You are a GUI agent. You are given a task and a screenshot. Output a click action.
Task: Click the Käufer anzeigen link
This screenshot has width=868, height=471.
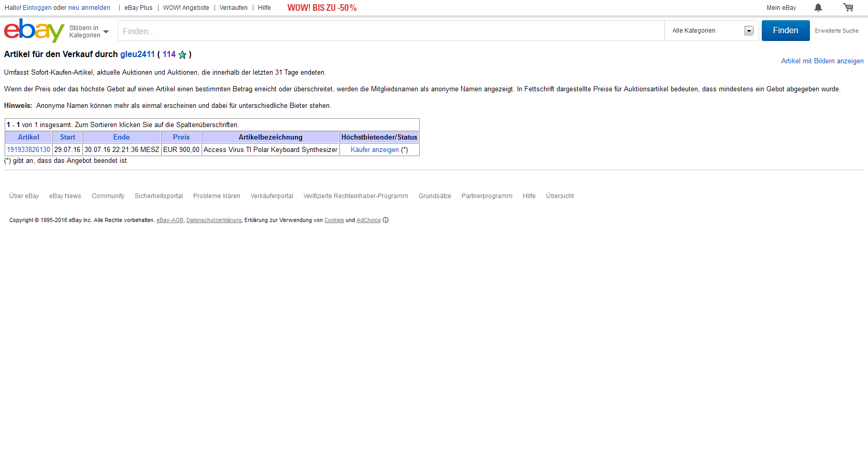tap(375, 150)
